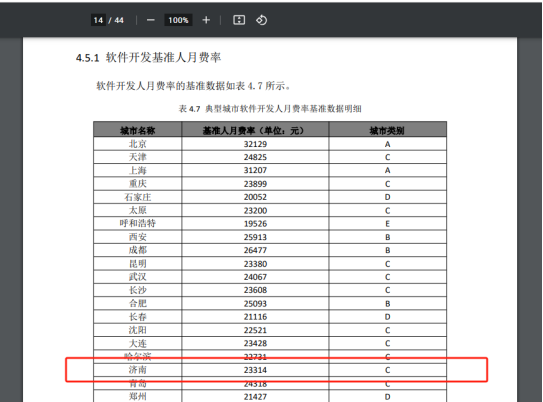Viewport: 543px width, 402px height.
Task: Select the 呼和浩特 city cell
Action: click(x=137, y=223)
